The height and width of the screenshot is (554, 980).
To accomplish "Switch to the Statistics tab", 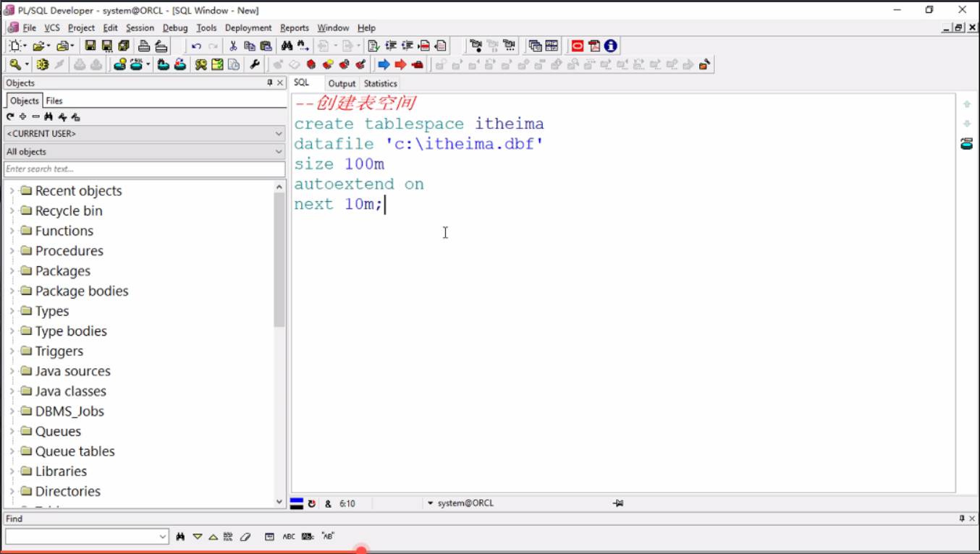I will [x=380, y=83].
